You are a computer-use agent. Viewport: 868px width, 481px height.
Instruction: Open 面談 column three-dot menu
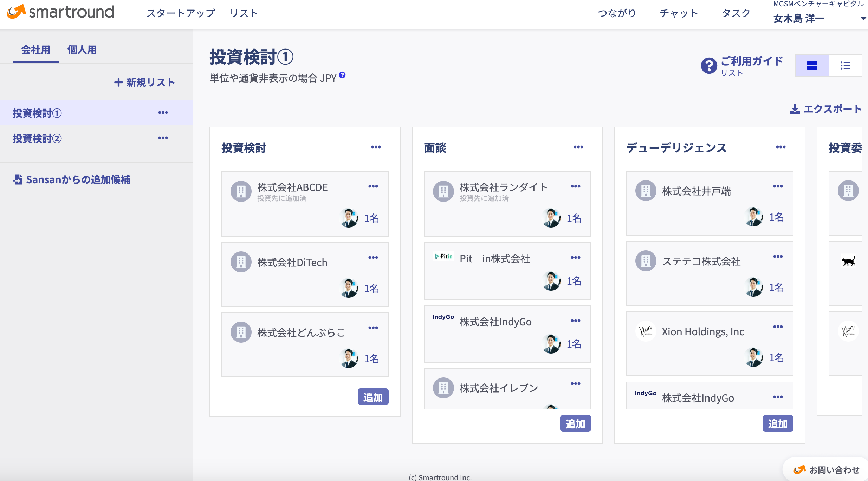point(578,147)
